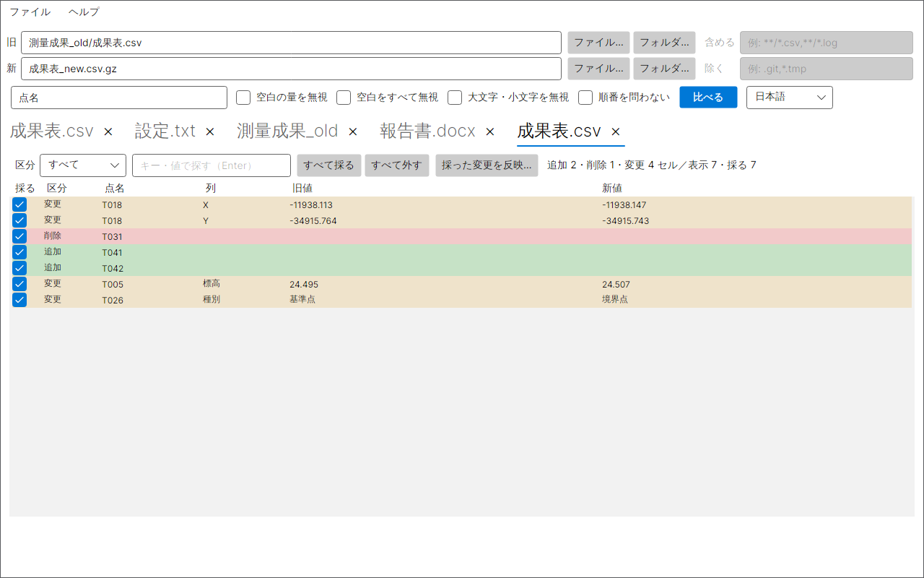The width and height of the screenshot is (924, 578).
Task: Uncheck the 採る box for row T026
Action: point(19,300)
